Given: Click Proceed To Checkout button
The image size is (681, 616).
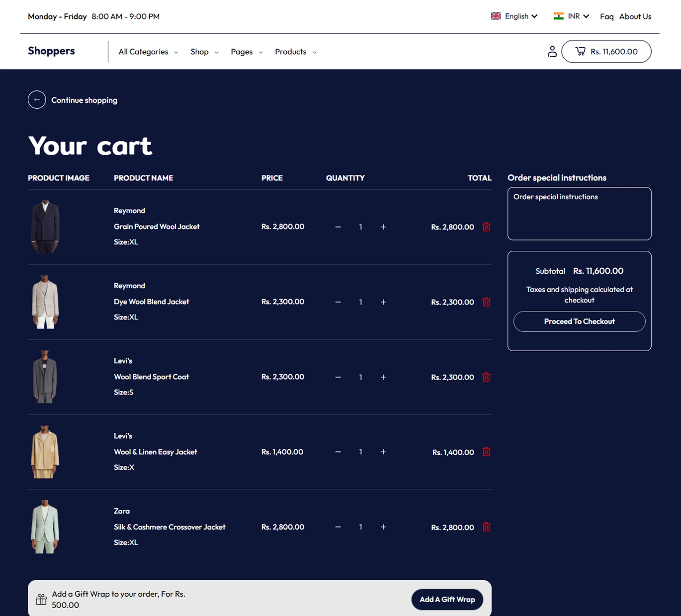Looking at the screenshot, I should click(579, 321).
